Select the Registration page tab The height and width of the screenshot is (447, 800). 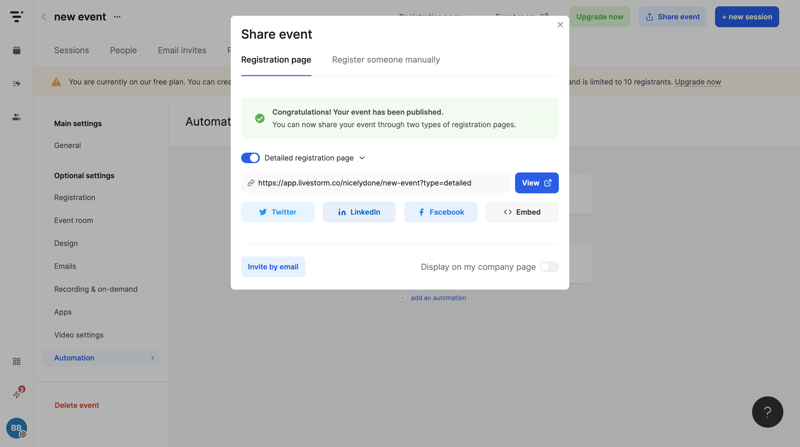276,60
